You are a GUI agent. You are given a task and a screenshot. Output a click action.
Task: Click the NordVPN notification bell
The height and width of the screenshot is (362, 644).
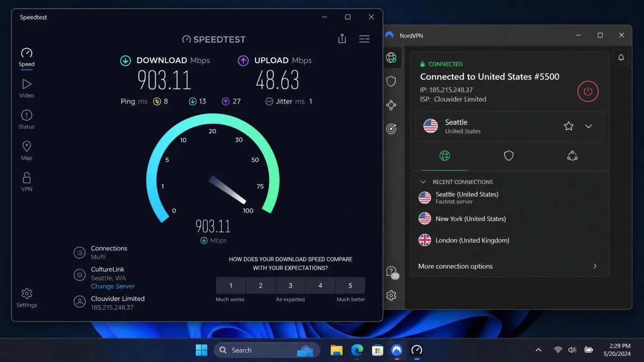621,57
